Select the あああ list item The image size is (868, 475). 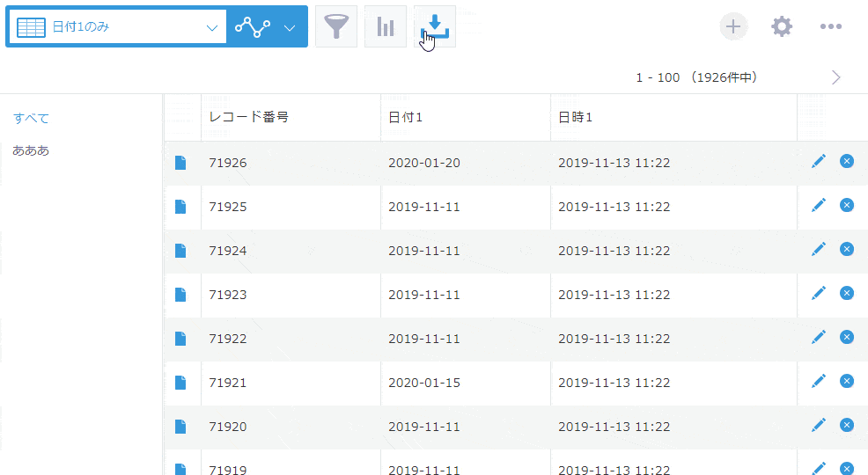click(x=31, y=150)
